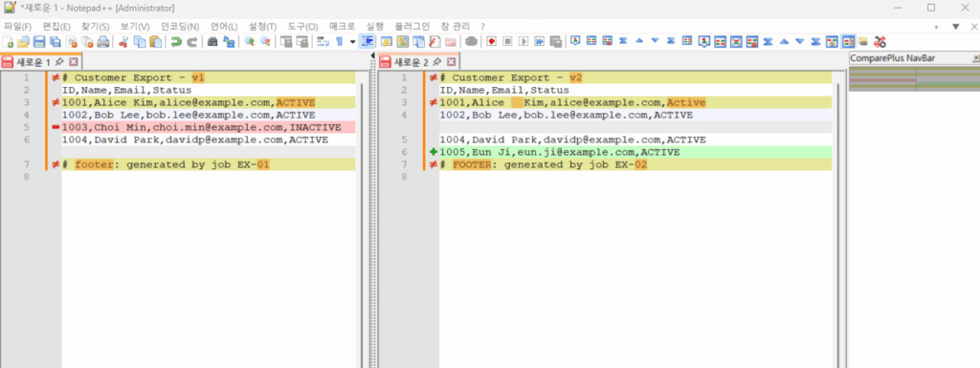Create a new document from toolbar

8,42
